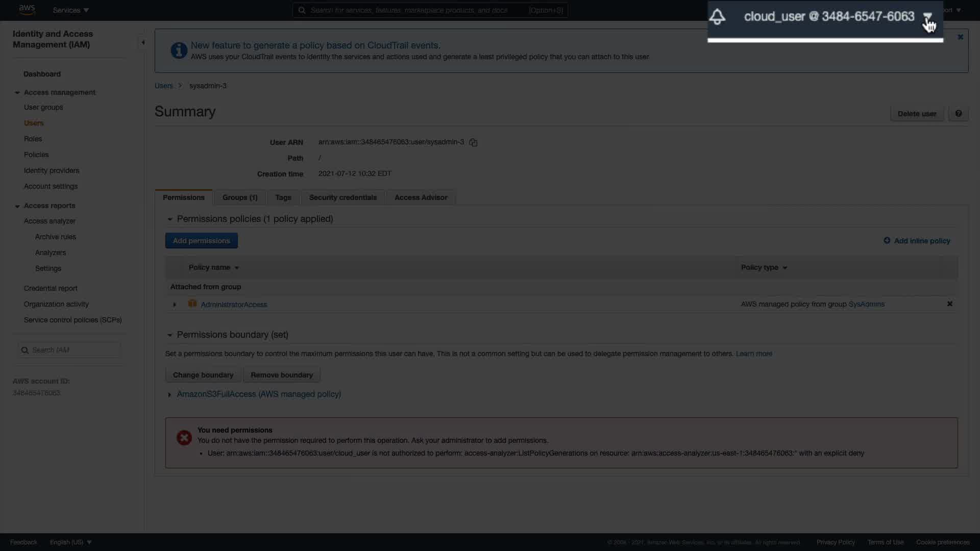Collapse the Permissions policies section

click(170, 219)
